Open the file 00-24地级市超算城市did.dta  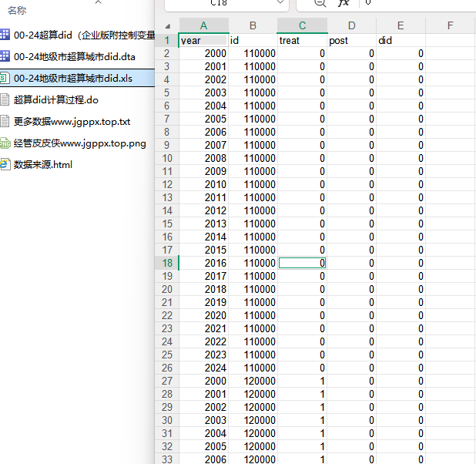click(75, 57)
